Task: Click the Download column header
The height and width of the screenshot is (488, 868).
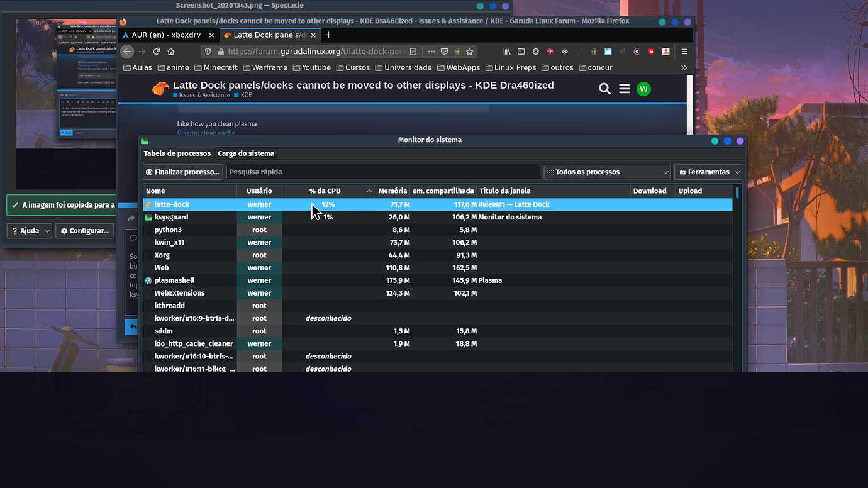Action: (653, 191)
